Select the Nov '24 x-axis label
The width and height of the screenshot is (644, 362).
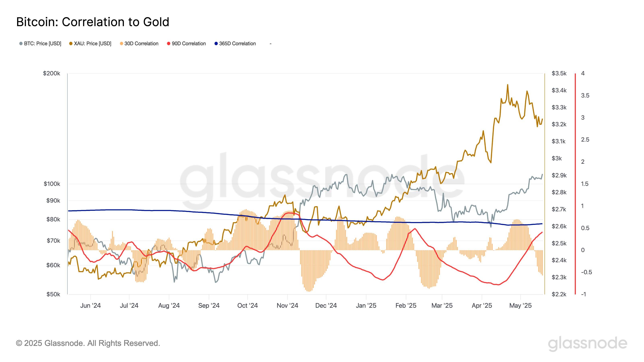pos(287,305)
